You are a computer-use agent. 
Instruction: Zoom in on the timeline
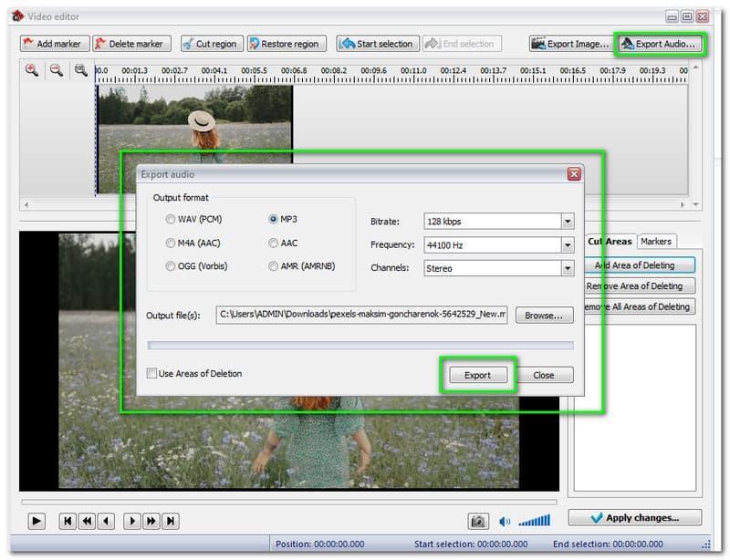click(x=32, y=71)
